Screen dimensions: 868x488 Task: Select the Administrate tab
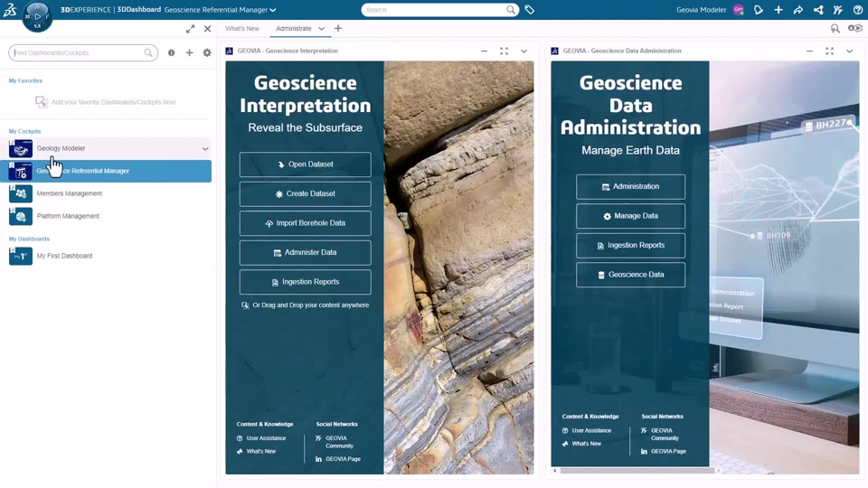[x=293, y=28]
